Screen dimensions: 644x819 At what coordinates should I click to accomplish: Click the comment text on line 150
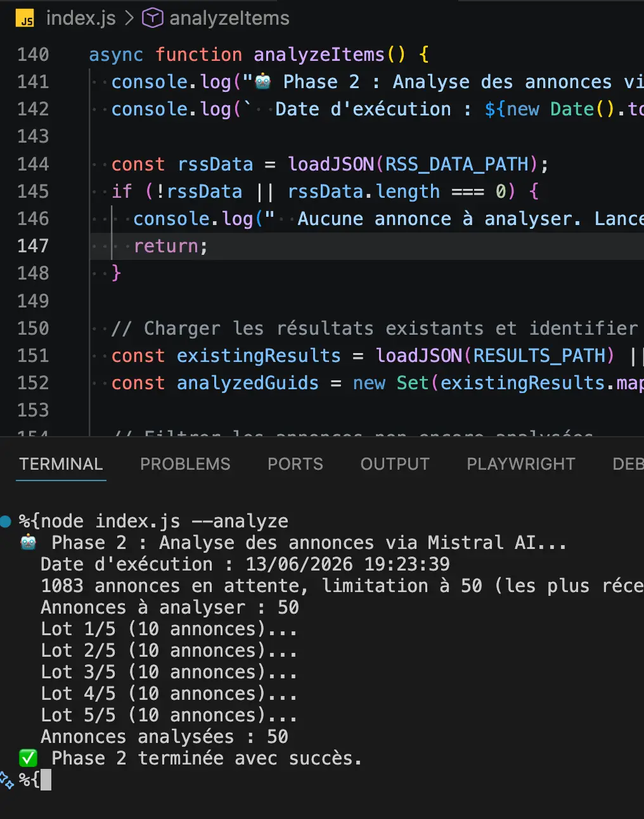click(374, 328)
